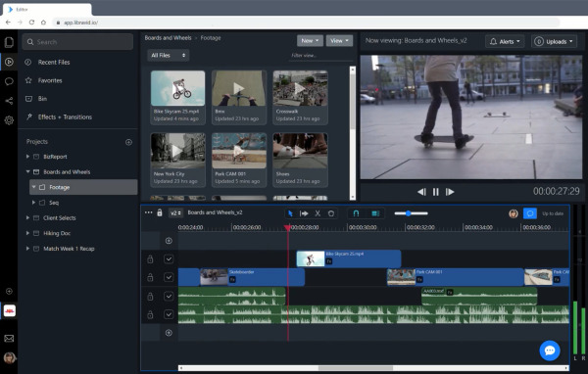Open the Crosswalk clip thumbnail

[300, 88]
